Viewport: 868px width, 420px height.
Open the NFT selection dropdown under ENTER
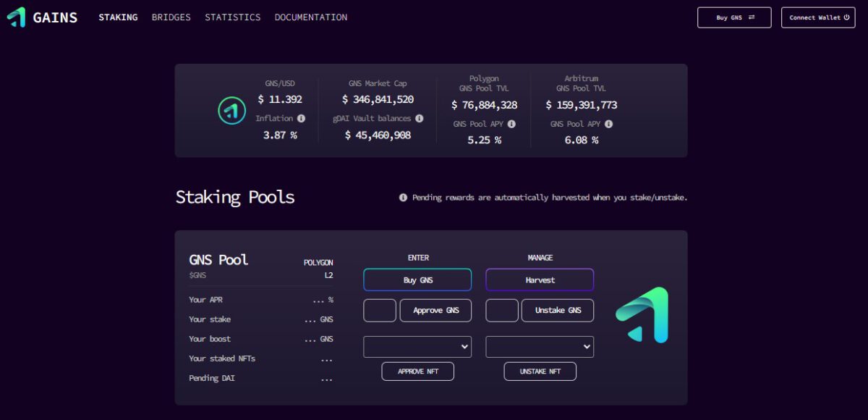(417, 346)
